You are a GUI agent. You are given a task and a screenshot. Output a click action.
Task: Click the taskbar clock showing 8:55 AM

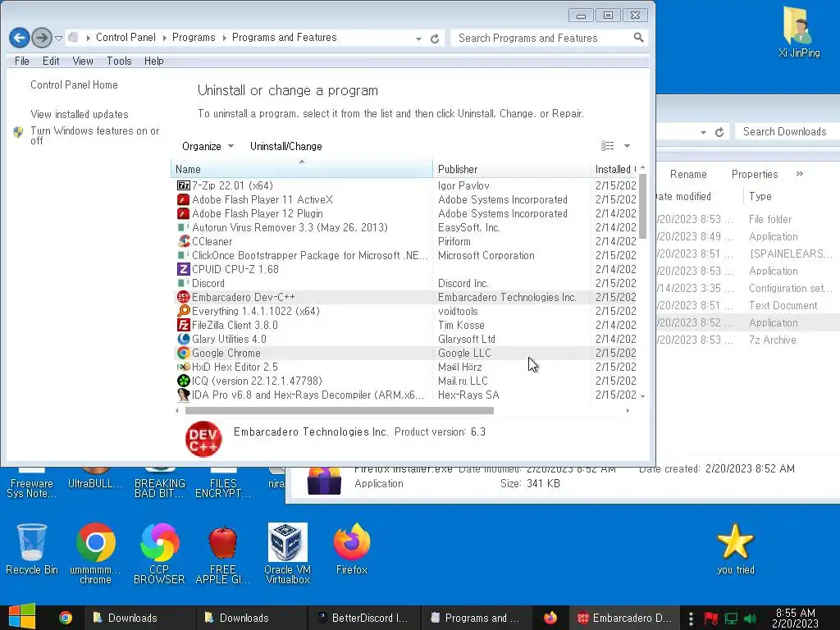pyautogui.click(x=795, y=618)
